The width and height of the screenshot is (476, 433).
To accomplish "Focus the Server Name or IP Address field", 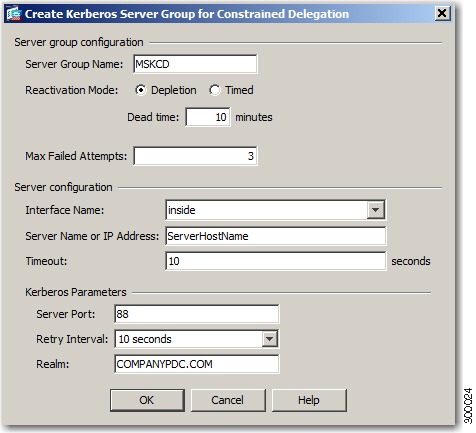I will coord(275,236).
